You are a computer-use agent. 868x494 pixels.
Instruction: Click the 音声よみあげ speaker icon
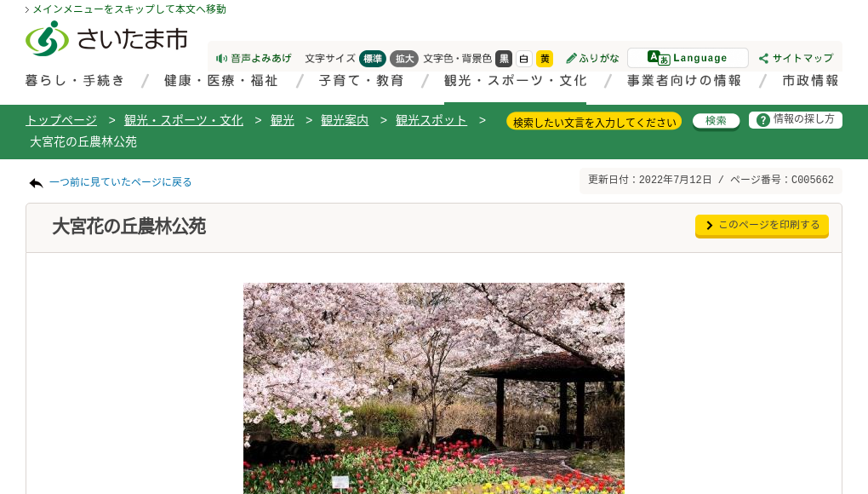[x=222, y=59]
